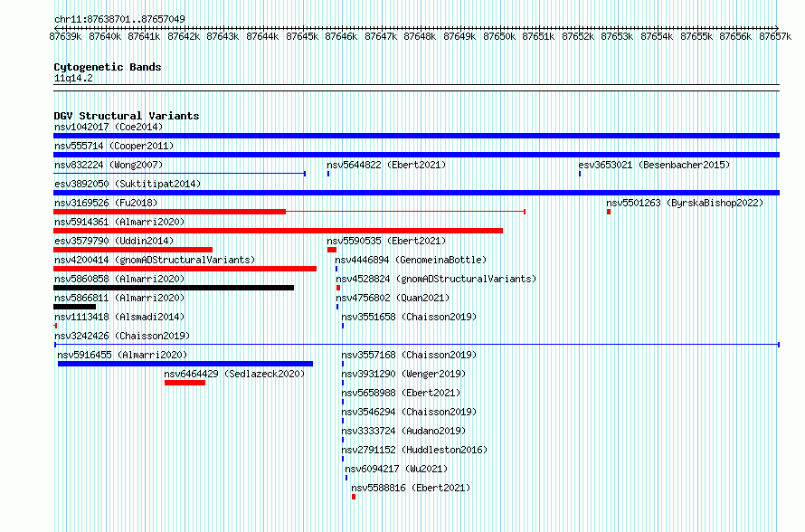This screenshot has height=532, width=805.
Task: Select nsv3931290 (Wenger2019) label
Action: tap(403, 374)
